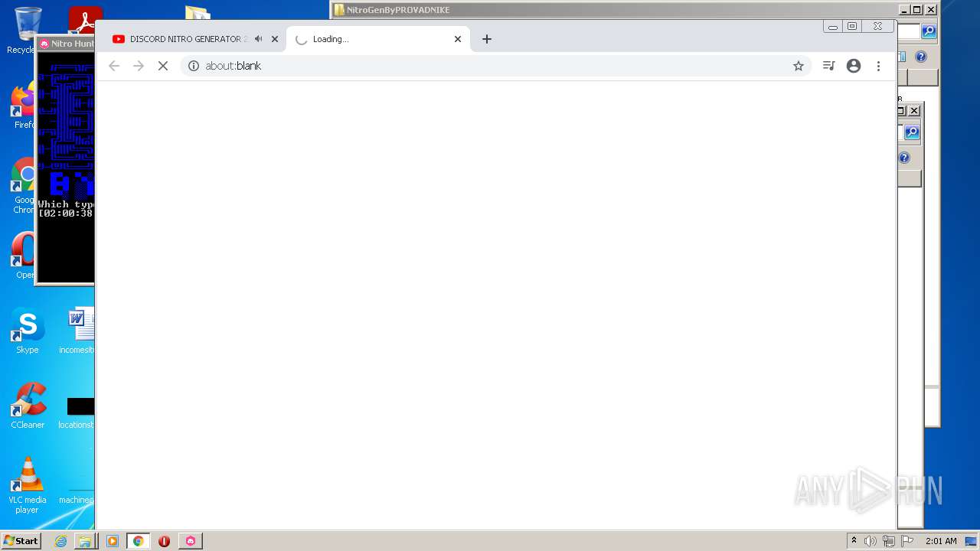
Task: Open Chrome three-dot menu
Action: [x=878, y=66]
